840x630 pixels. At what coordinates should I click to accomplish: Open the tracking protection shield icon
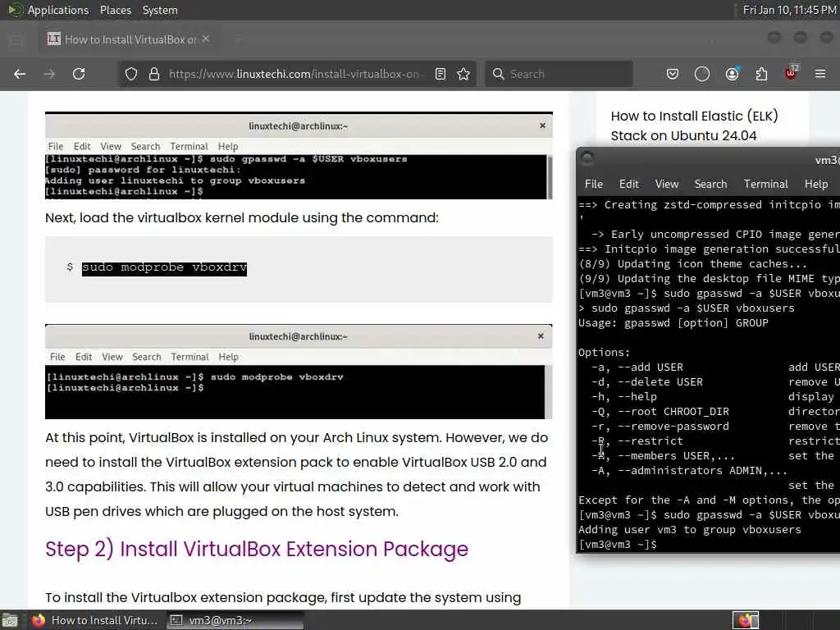pyautogui.click(x=131, y=74)
